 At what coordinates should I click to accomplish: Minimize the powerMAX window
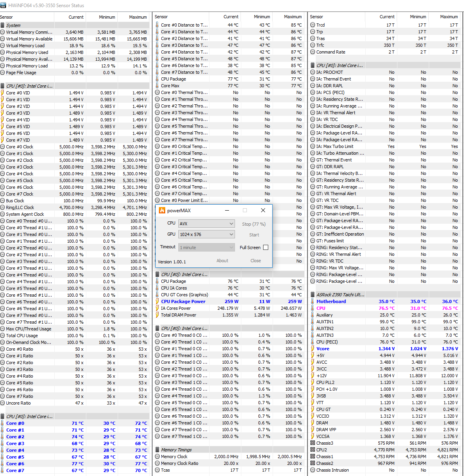(x=227, y=210)
